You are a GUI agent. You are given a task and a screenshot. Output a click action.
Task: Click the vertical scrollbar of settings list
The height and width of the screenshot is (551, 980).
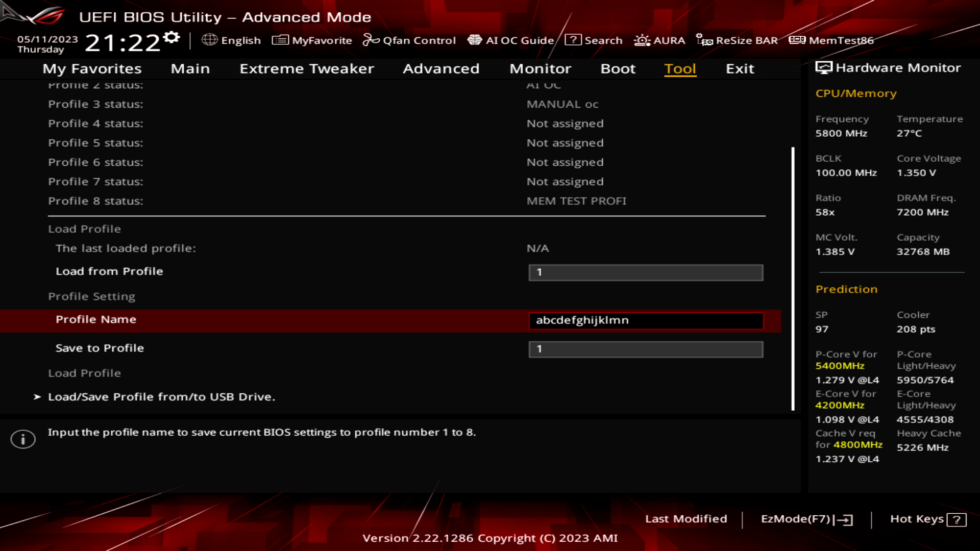(793, 279)
